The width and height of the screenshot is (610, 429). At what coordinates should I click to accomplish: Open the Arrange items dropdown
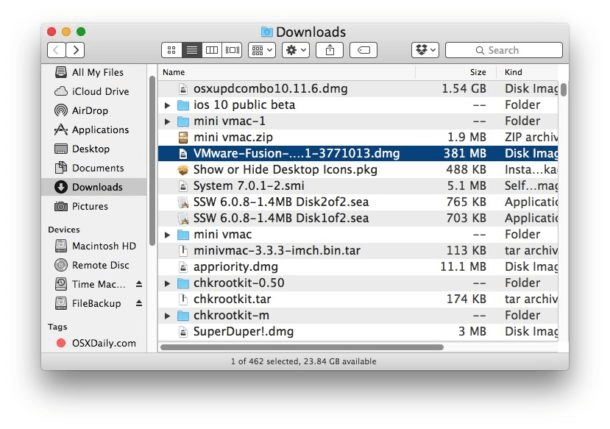coord(262,50)
